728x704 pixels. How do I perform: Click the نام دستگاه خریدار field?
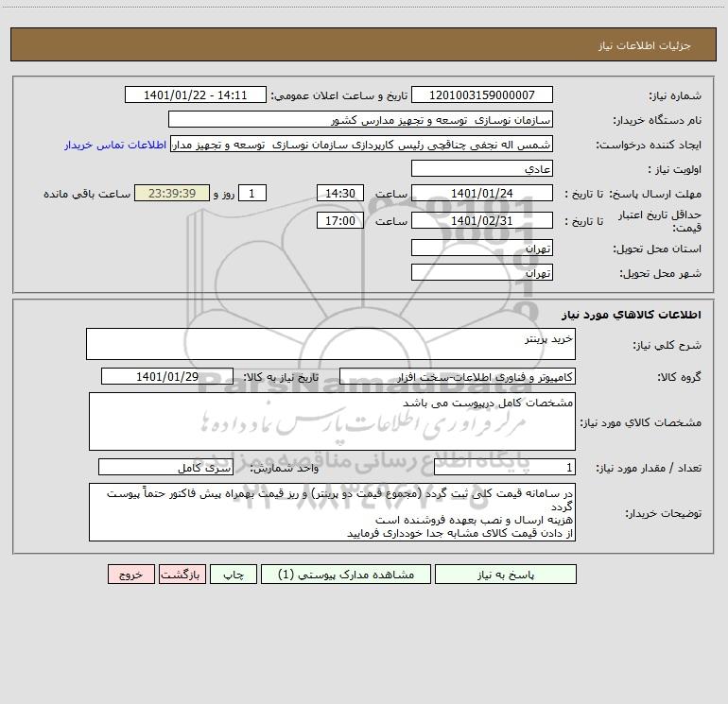(x=360, y=119)
